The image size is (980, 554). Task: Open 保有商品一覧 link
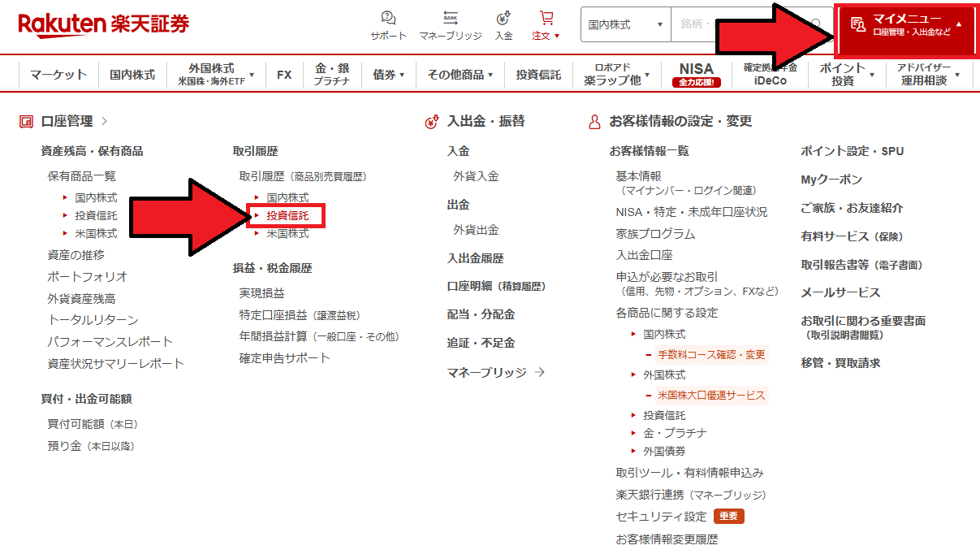click(82, 176)
